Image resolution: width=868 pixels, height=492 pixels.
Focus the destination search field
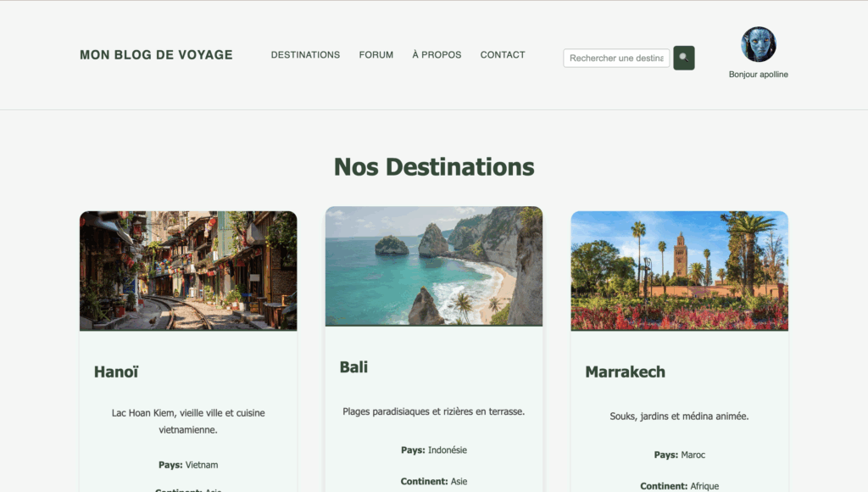click(616, 59)
